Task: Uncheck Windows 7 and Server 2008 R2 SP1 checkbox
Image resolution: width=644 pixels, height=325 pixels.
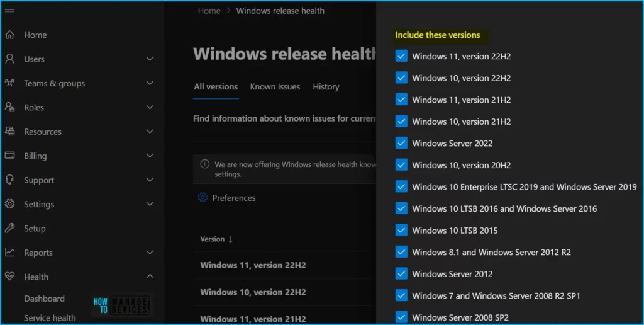Action: 401,295
